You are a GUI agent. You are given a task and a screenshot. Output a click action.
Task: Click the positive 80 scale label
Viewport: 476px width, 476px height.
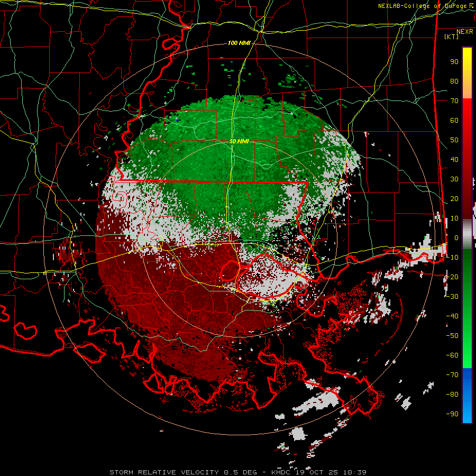(454, 81)
